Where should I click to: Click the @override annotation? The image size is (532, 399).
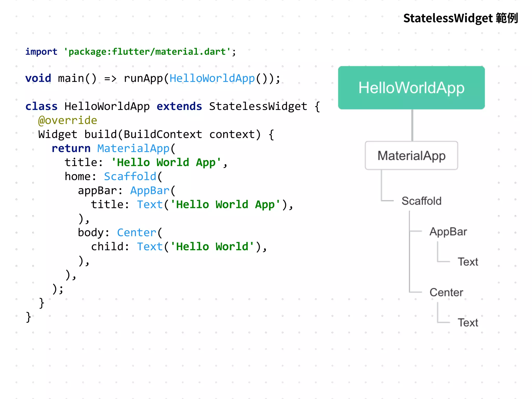coord(68,120)
